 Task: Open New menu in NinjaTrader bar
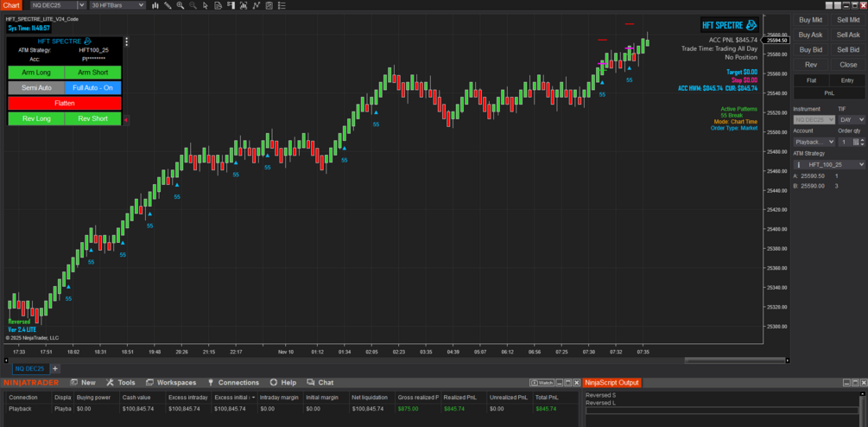[83, 383]
